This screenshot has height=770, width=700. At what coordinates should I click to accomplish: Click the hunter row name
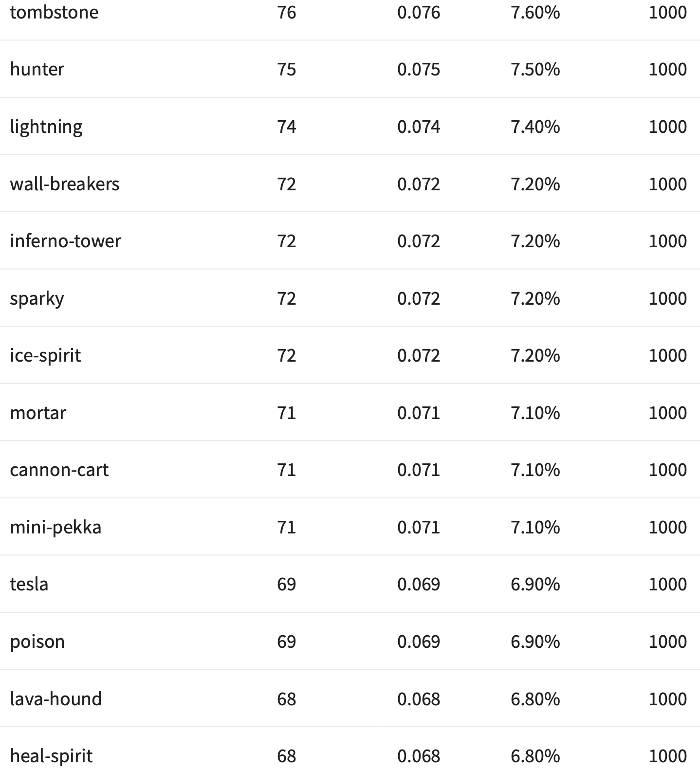tap(37, 69)
